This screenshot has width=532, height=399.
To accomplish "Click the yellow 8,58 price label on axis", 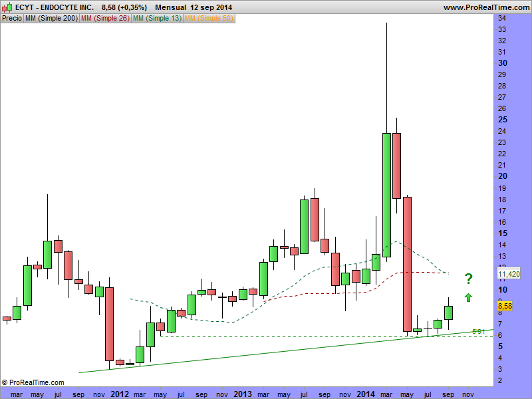I will coord(505,306).
